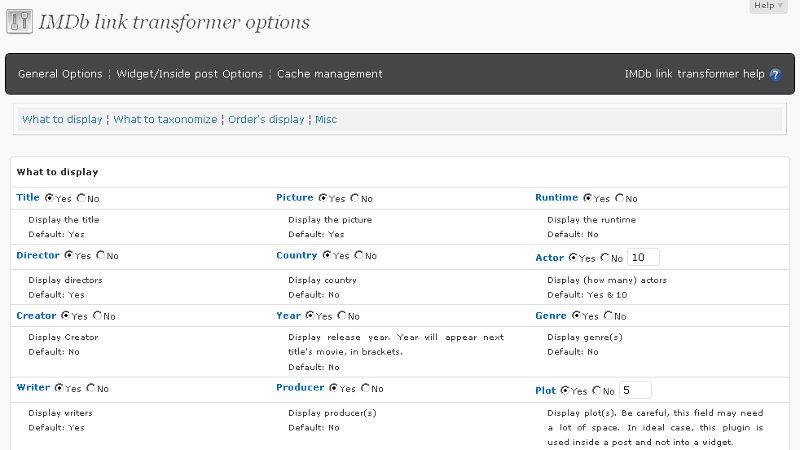Viewport: 800px width, 450px height.
Task: Select Yes for Director display
Action: (x=69, y=255)
